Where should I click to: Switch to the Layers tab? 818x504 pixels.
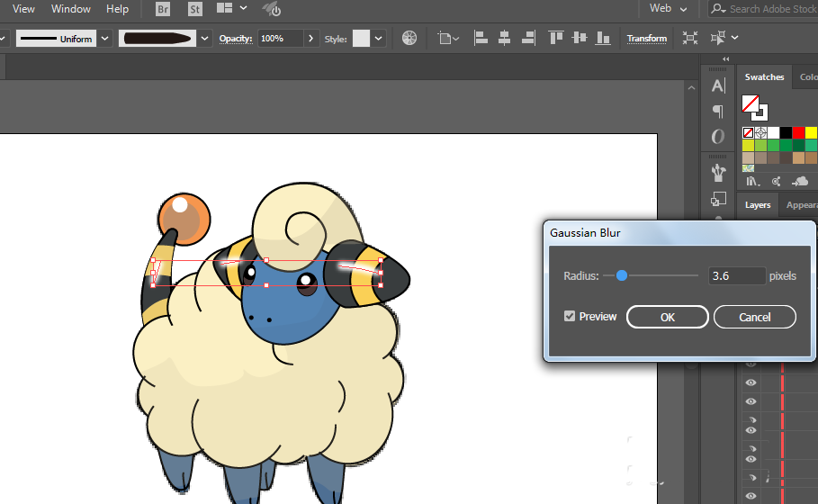coord(758,205)
